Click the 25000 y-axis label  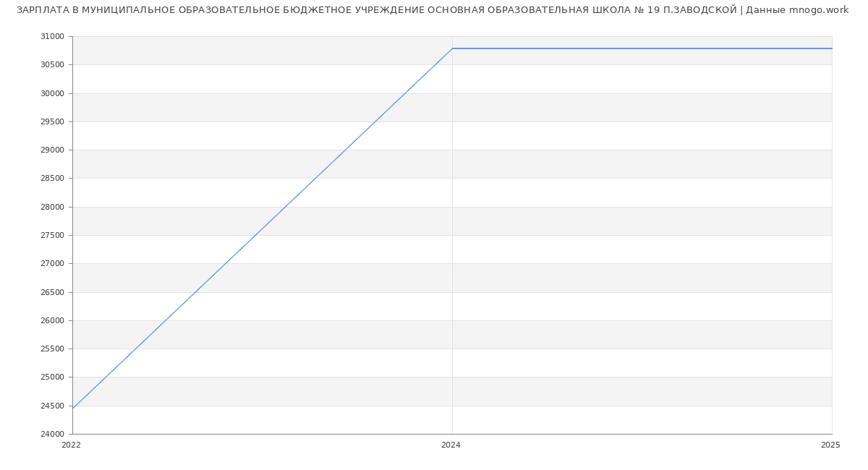point(52,377)
